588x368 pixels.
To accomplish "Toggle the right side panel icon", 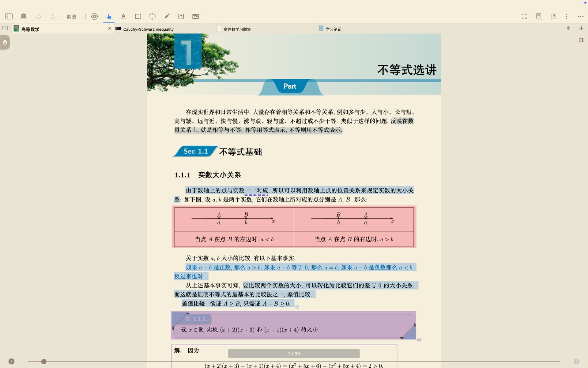I will pyautogui.click(x=581, y=40).
